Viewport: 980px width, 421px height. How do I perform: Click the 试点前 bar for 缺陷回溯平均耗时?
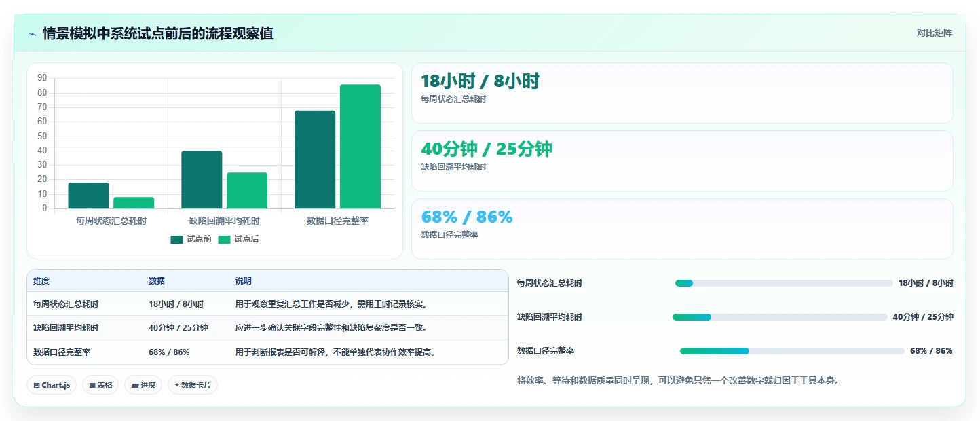202,180
